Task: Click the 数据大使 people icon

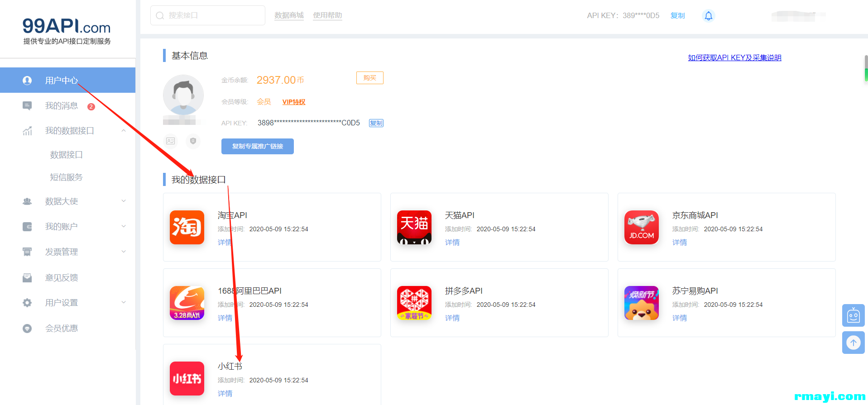Action: pyautogui.click(x=27, y=201)
